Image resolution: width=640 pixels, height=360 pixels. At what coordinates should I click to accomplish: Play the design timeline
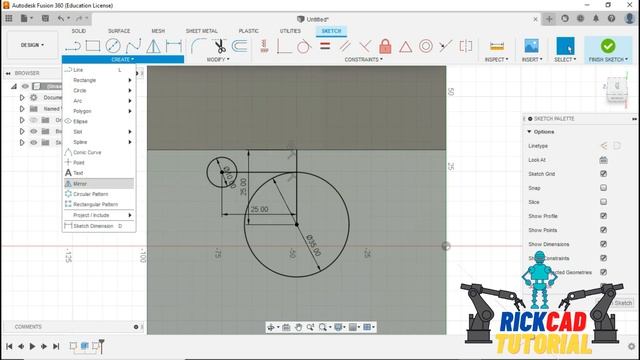pos(32,347)
